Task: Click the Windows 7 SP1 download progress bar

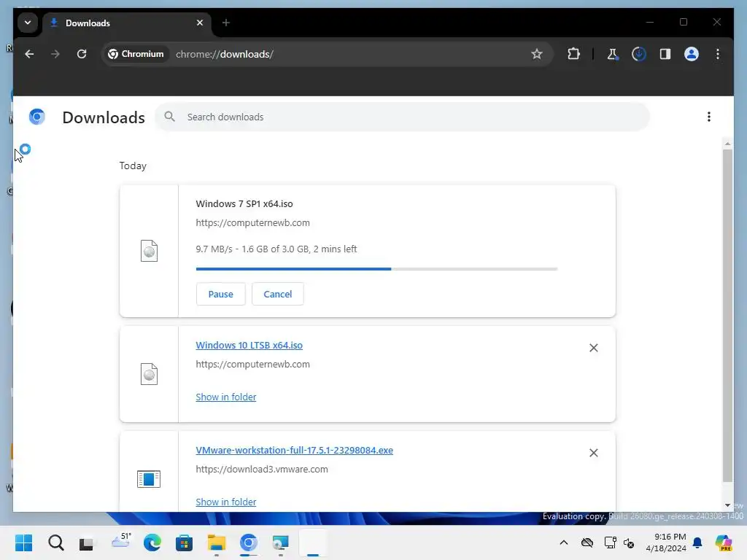Action: coord(376,269)
